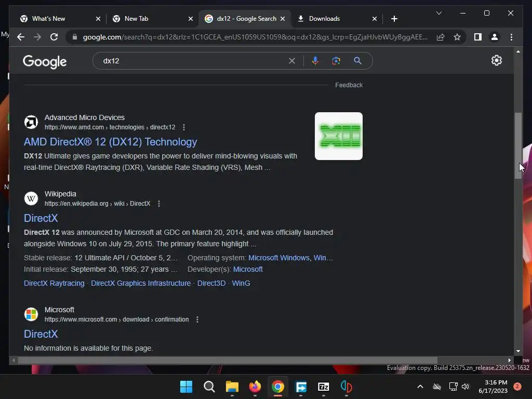Open the Wikipedia DirectX result
Viewport: 532px width, 399px height.
point(41,218)
